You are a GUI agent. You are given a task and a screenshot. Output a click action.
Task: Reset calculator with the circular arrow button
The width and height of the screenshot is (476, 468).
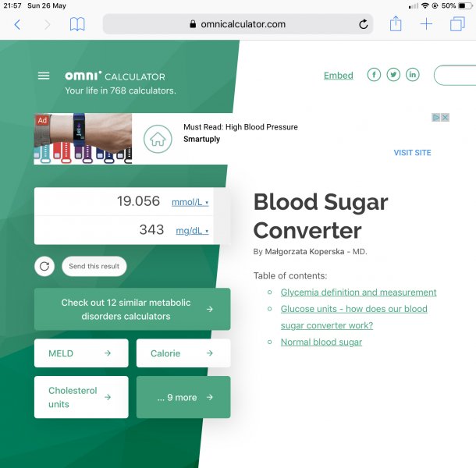pos(44,266)
